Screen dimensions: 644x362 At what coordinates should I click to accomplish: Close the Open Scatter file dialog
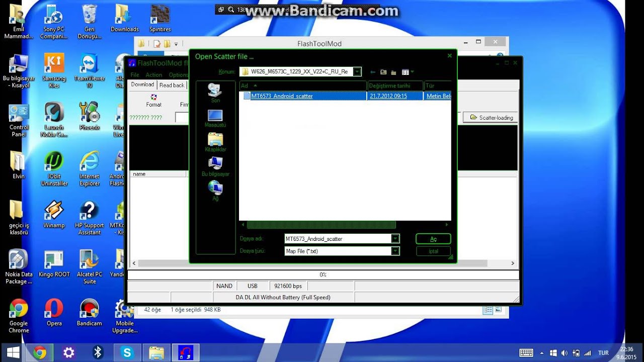tap(450, 56)
